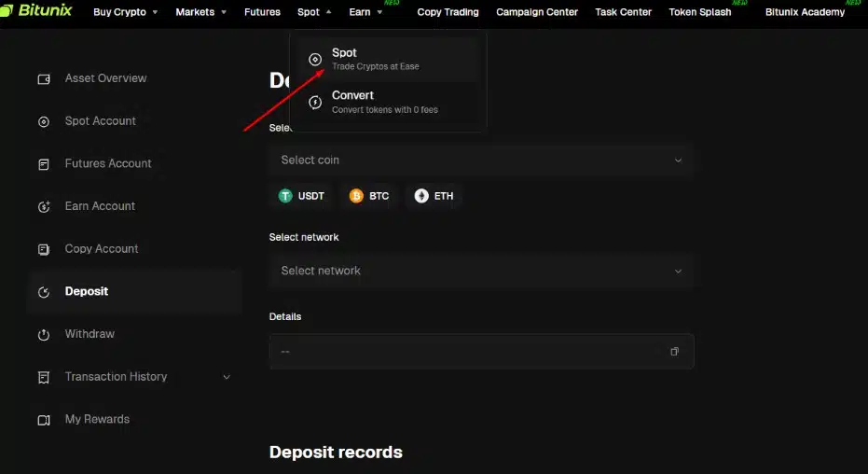This screenshot has height=474, width=868.
Task: Click the Futures Account sidebar icon
Action: point(44,164)
